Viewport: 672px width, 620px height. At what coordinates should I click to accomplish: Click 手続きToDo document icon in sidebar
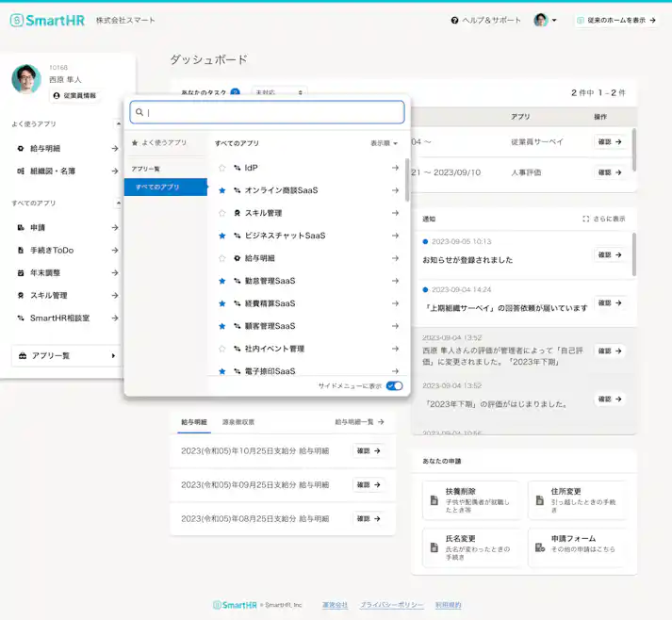click(x=21, y=251)
